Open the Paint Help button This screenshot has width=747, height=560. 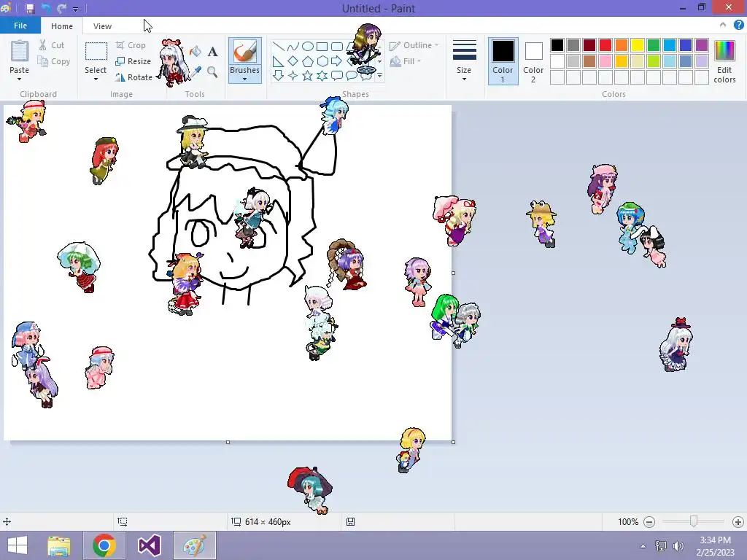pos(738,26)
